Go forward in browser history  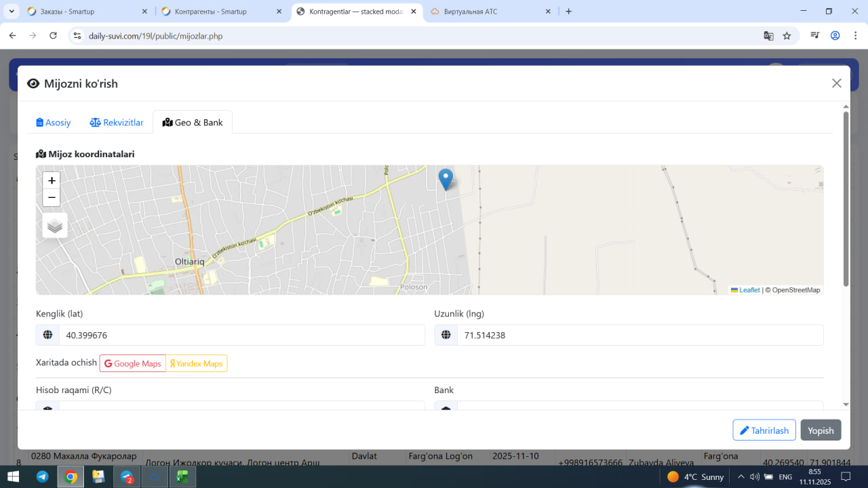coord(33,36)
